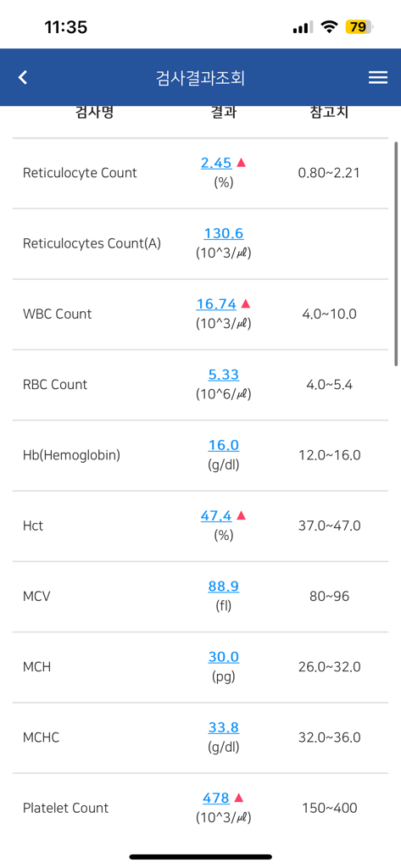Open the 33.8 MCHC result link
This screenshot has width=401, height=868.
click(x=224, y=727)
